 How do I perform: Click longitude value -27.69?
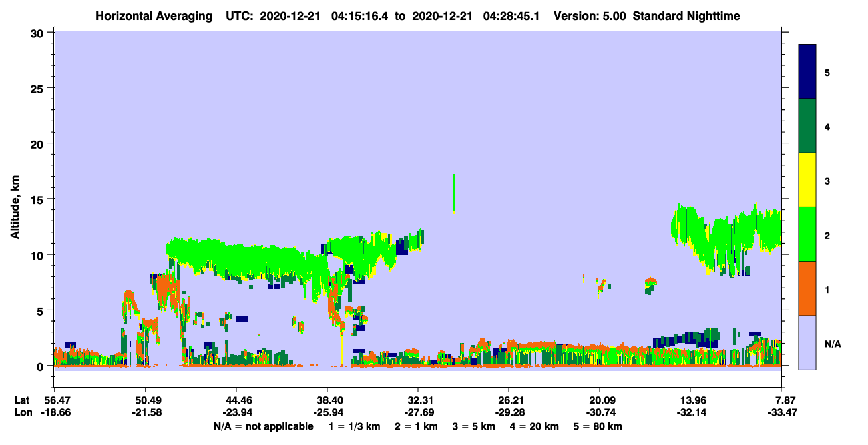pos(418,413)
